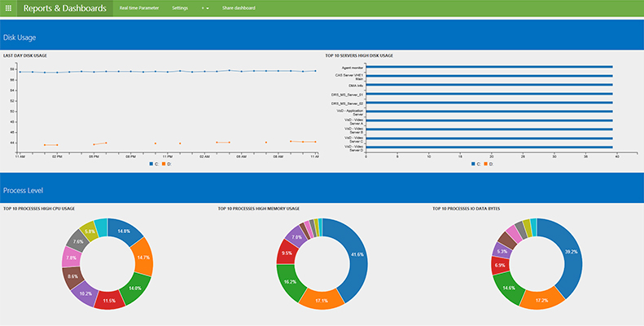The width and height of the screenshot is (644, 326).
Task: Select the VoD - Video Server D bar
Action: point(489,147)
